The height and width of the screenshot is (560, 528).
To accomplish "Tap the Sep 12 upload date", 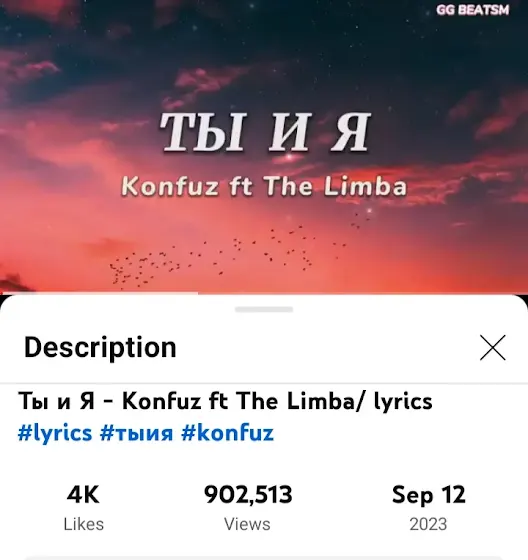I will (429, 495).
